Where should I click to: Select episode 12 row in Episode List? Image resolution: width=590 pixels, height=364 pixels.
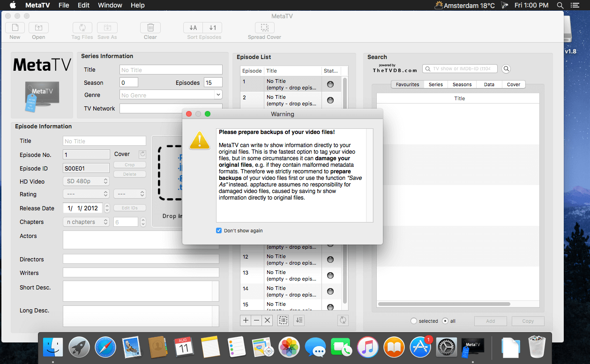[291, 260]
